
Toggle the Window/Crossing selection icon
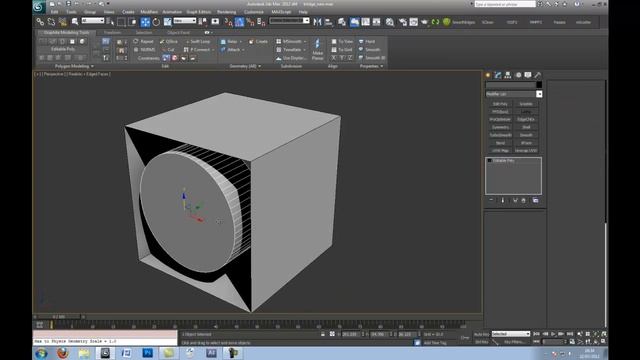tap(132, 22)
